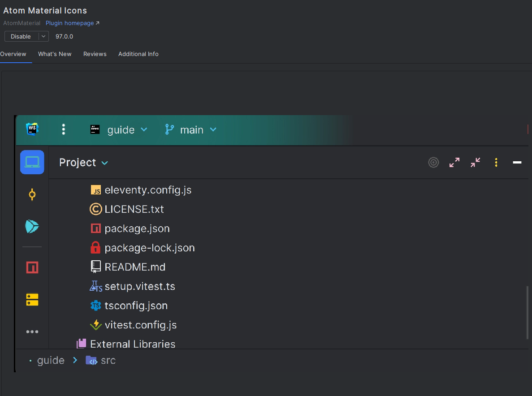Click the main branch name text
The height and width of the screenshot is (396, 532).
point(192,130)
